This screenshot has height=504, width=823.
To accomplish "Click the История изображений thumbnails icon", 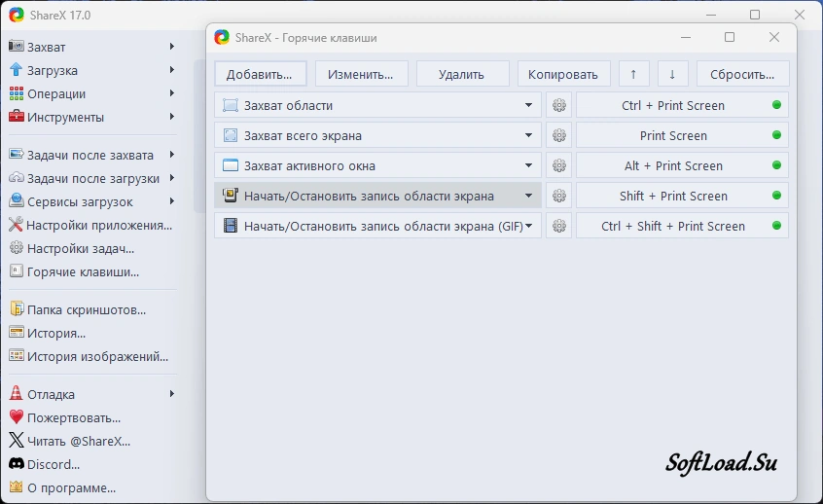I will tap(17, 356).
